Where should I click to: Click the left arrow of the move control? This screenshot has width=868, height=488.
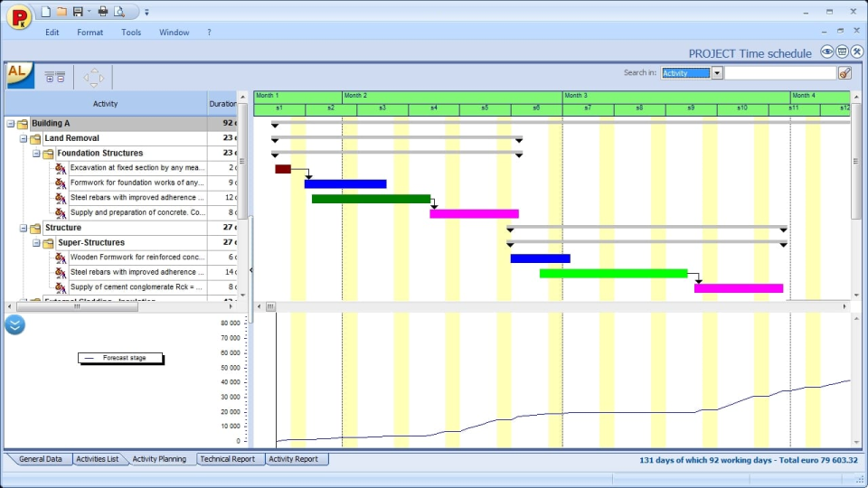pyautogui.click(x=86, y=78)
